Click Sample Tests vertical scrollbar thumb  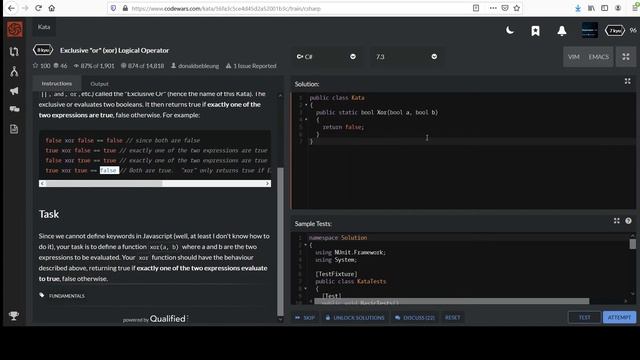pos(633,244)
